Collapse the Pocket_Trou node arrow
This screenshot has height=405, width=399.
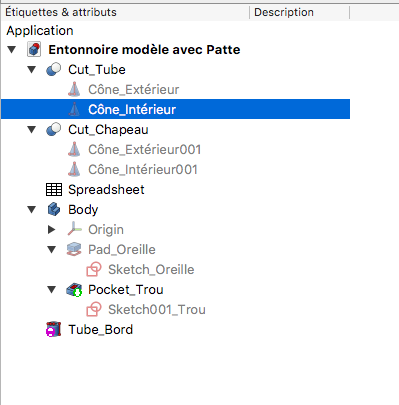[52, 290]
